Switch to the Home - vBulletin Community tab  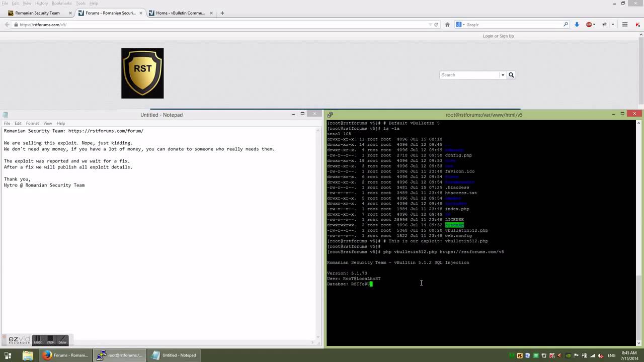181,13
